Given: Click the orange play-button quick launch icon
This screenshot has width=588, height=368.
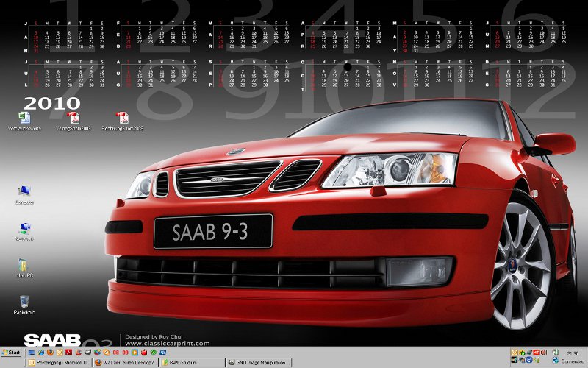Looking at the screenshot, I should pyautogui.click(x=135, y=353).
